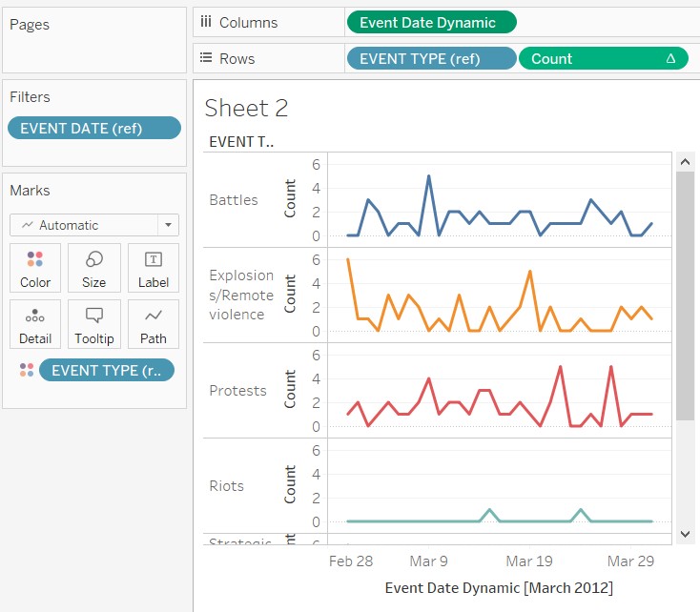The height and width of the screenshot is (612, 700).
Task: Click the Event Date Dynamic axis title
Action: pyautogui.click(x=498, y=586)
